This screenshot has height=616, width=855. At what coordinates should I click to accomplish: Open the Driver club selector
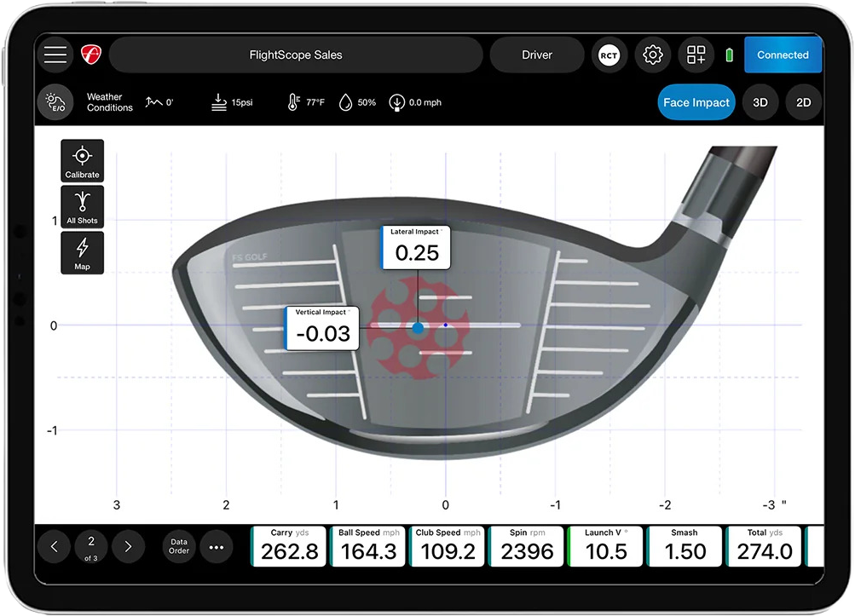pyautogui.click(x=536, y=55)
